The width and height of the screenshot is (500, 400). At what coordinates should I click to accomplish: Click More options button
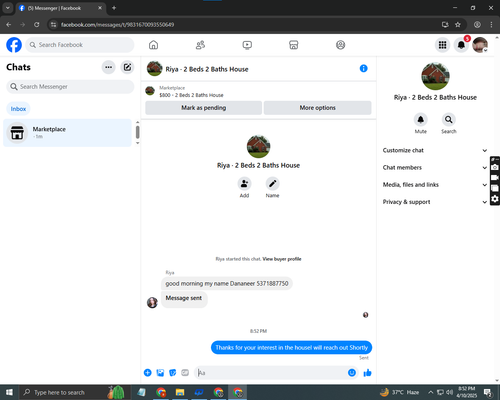317,108
